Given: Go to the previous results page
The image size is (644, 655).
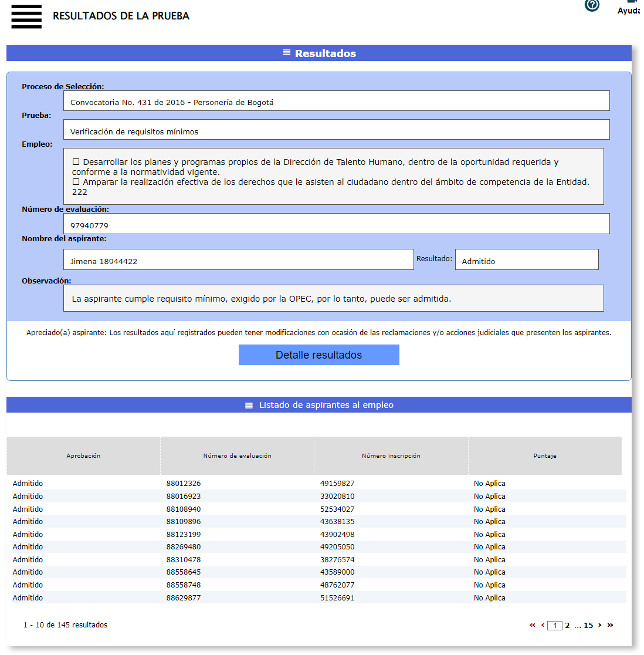Looking at the screenshot, I should [x=543, y=625].
